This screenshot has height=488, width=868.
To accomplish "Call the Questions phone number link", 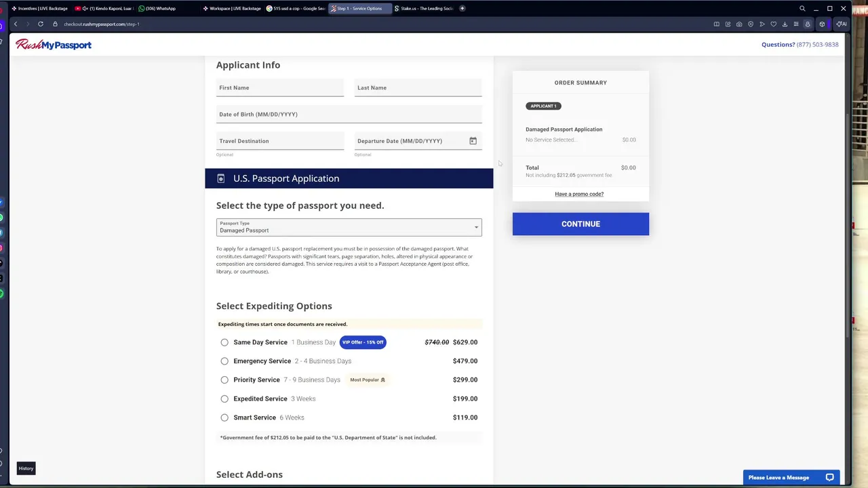I will pyautogui.click(x=818, y=45).
